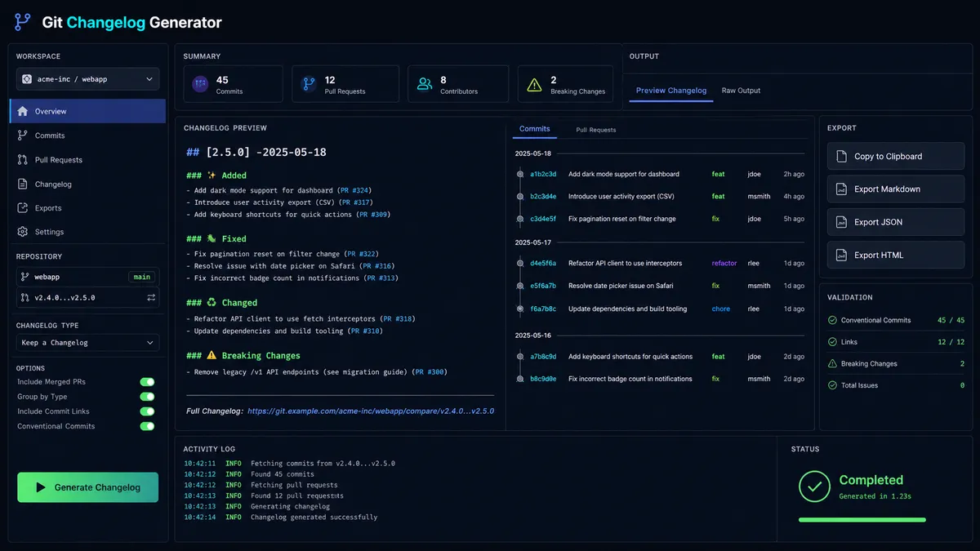Screen dimensions: 980x551
Task: Click the webapp repository branch icon
Action: tap(24, 277)
